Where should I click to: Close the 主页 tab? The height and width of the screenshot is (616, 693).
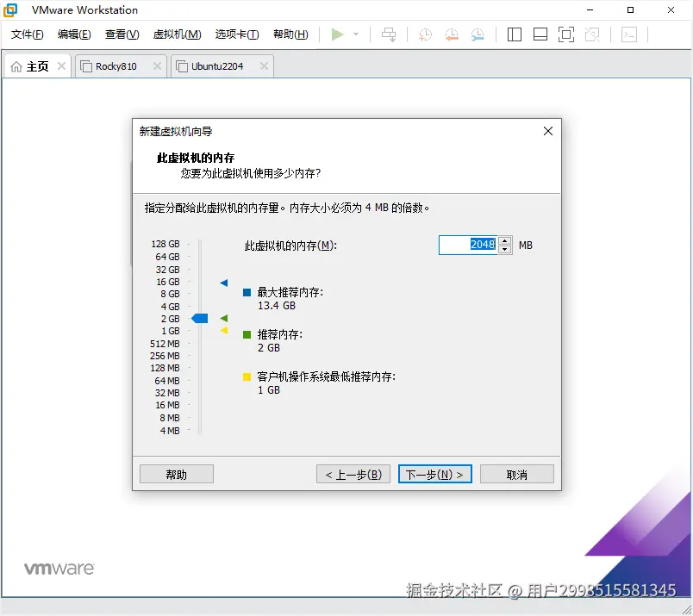[x=61, y=66]
